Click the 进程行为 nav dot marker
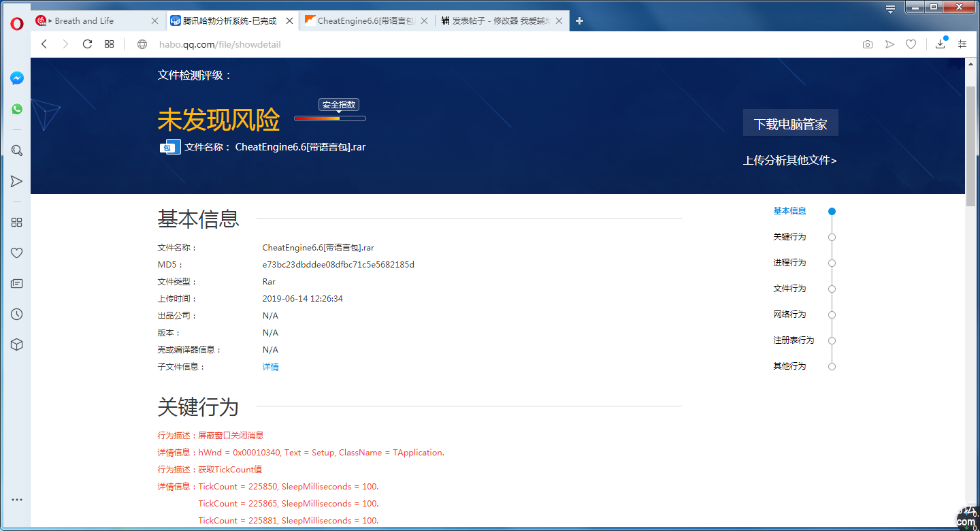 (x=832, y=263)
